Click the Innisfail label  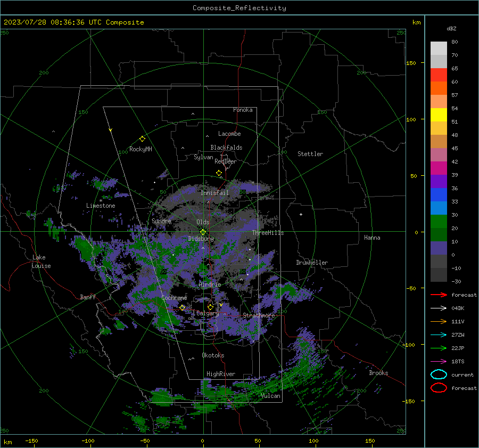click(214, 193)
